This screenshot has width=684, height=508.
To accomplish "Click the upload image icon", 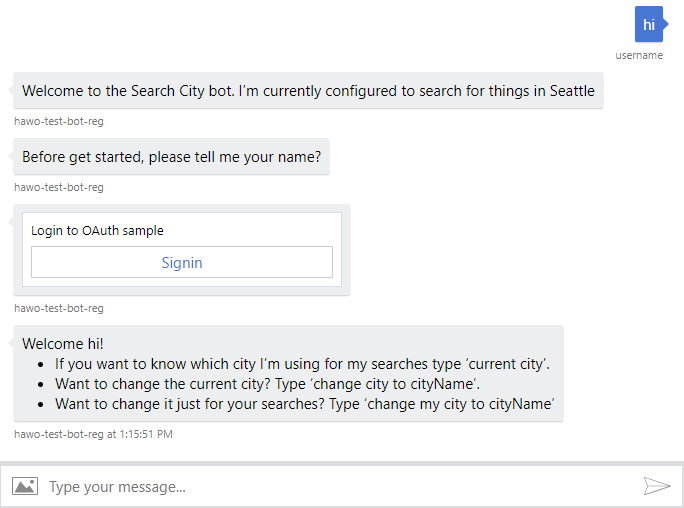I will [25, 486].
